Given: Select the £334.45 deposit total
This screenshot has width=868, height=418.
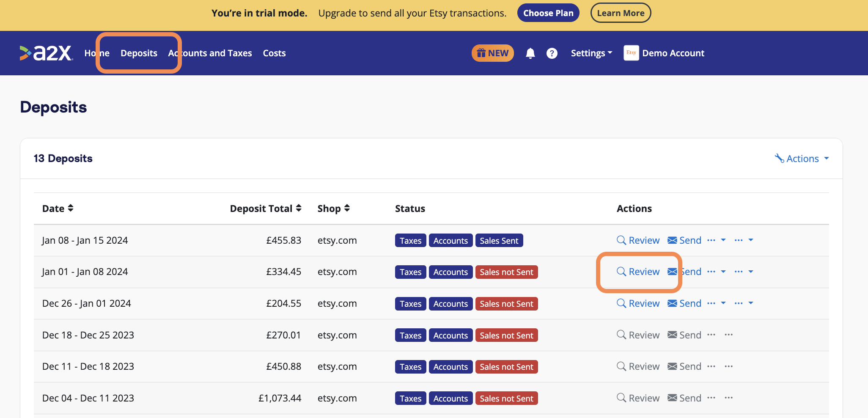Looking at the screenshot, I should 284,272.
